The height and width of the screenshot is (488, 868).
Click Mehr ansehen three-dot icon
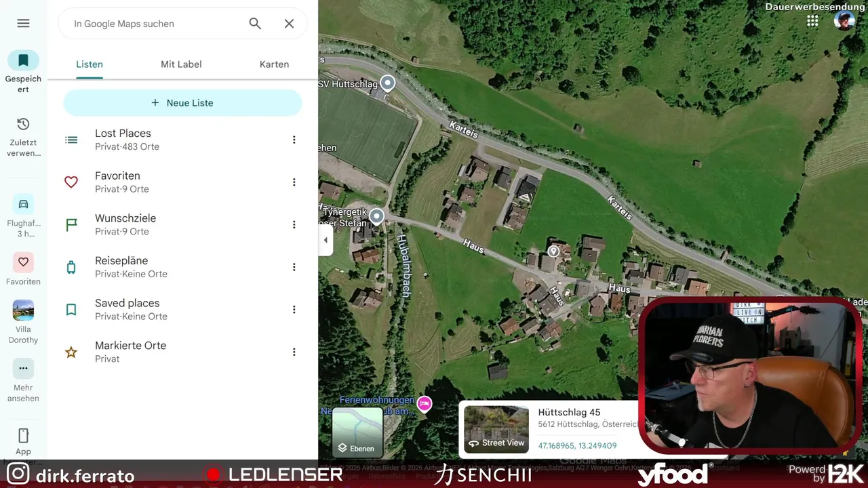coord(23,369)
